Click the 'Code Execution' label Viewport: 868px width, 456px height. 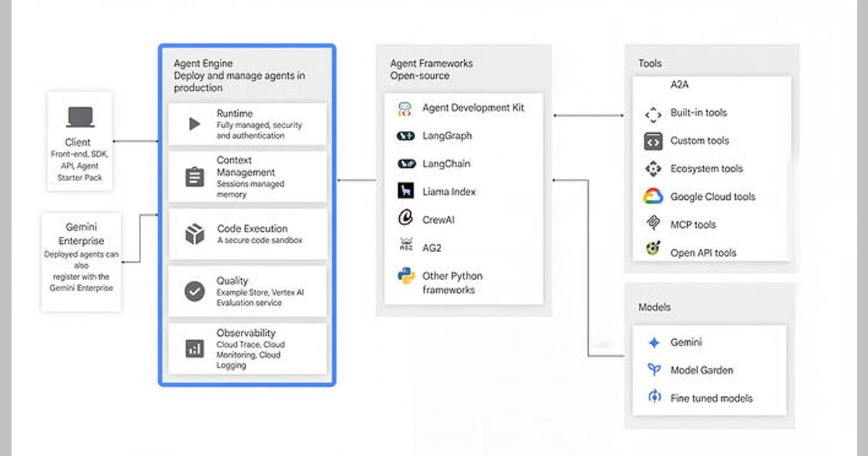[252, 229]
